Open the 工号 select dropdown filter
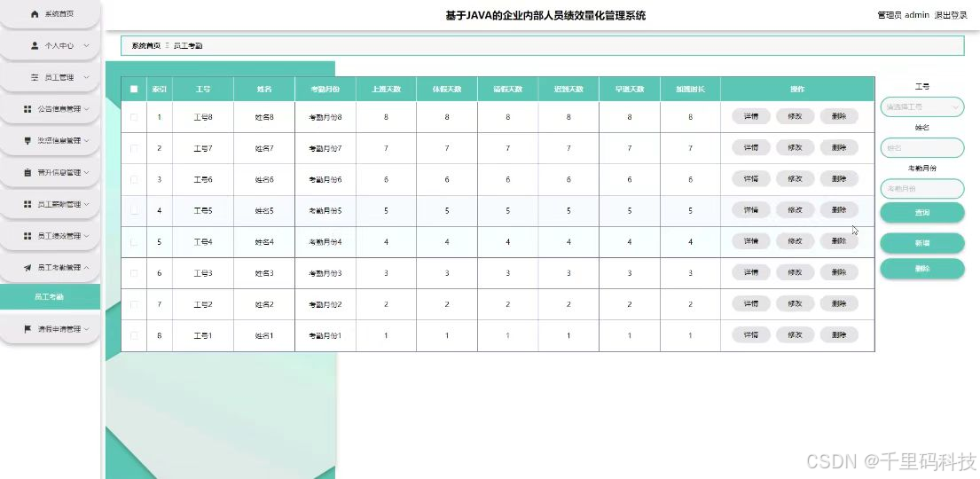The image size is (980, 479). (921, 107)
